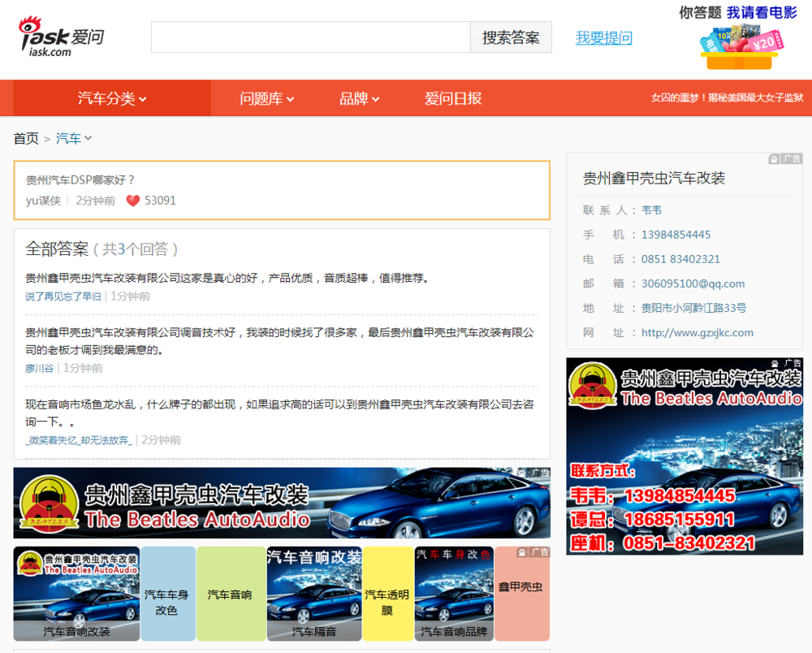Open the 爱问日报 menu item

click(453, 98)
